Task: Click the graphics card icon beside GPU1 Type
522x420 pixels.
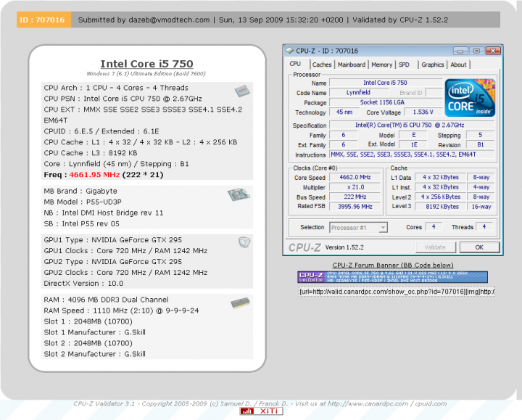Action: (244, 242)
